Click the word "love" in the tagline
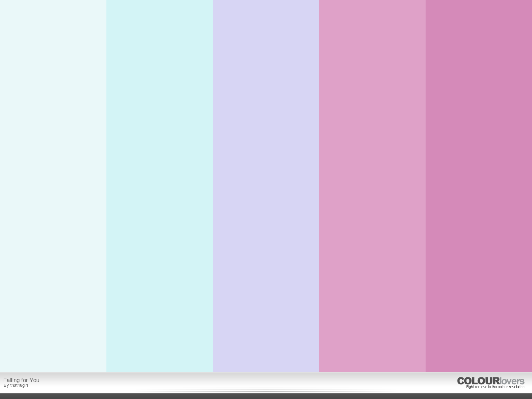The image size is (532, 399). pos(484,387)
